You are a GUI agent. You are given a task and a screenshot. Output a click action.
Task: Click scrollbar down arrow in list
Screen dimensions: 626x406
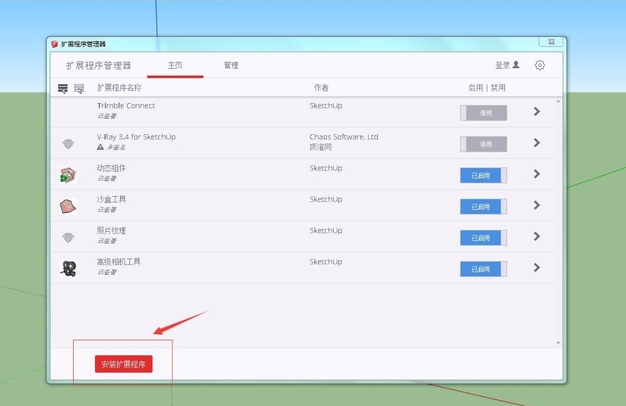(558, 343)
